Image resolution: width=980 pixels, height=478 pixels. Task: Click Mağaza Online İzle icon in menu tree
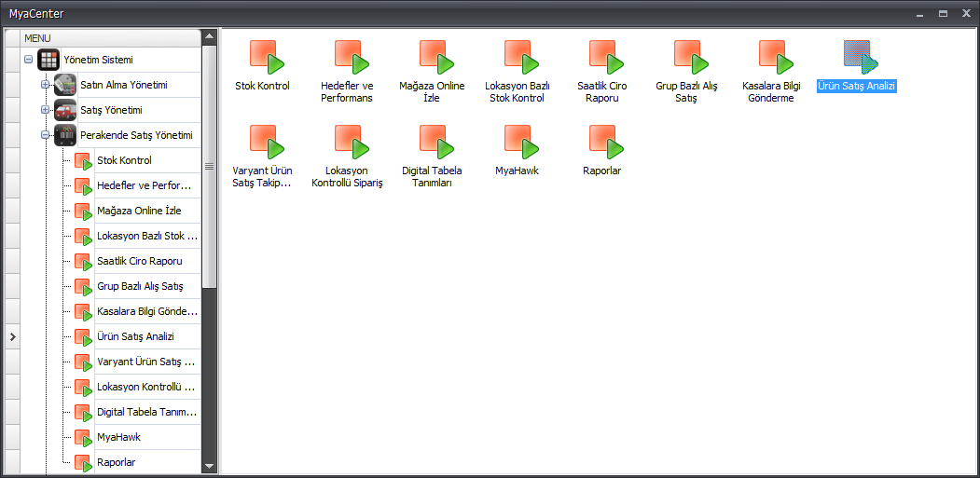(84, 212)
